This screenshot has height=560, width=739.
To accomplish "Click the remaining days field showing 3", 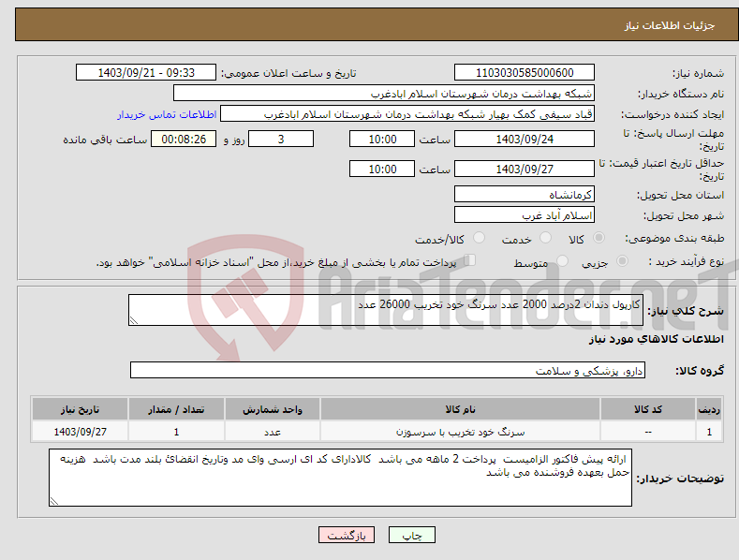I will pos(281,139).
